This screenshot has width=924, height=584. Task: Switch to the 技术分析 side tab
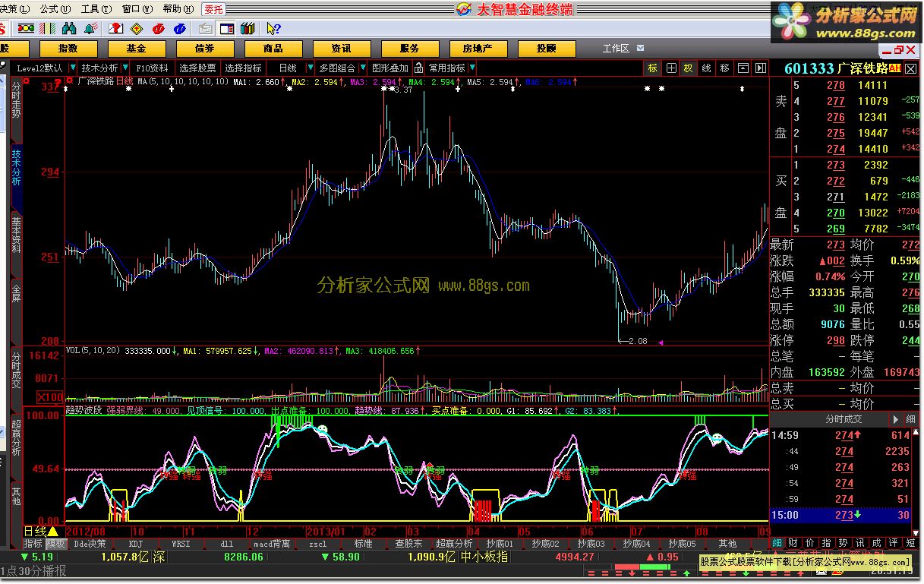16,166
